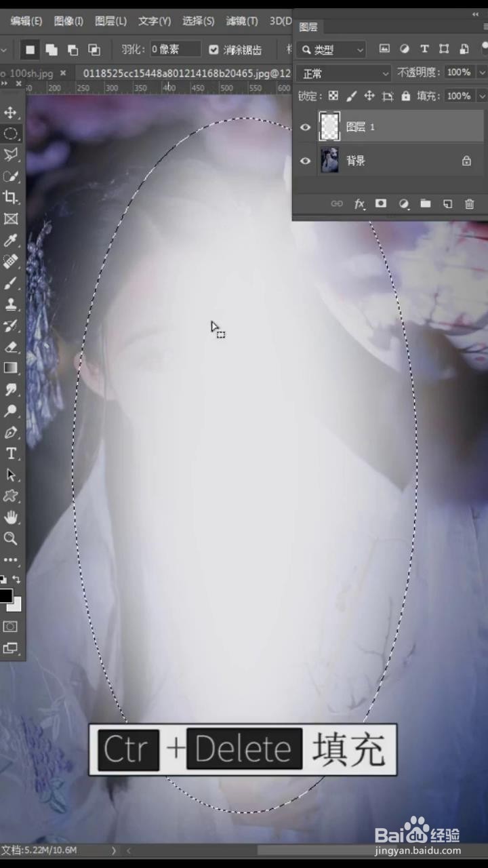488x868 pixels.
Task: Toggle lock all for the layer
Action: pyautogui.click(x=405, y=96)
